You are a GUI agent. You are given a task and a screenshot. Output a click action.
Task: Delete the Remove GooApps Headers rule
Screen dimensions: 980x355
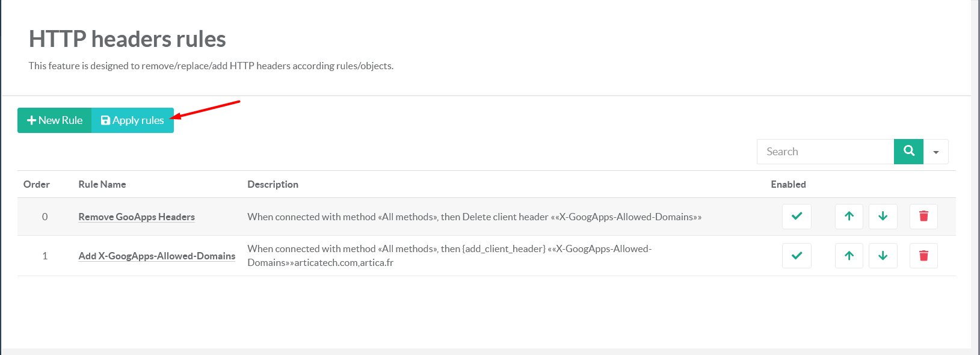tap(923, 217)
